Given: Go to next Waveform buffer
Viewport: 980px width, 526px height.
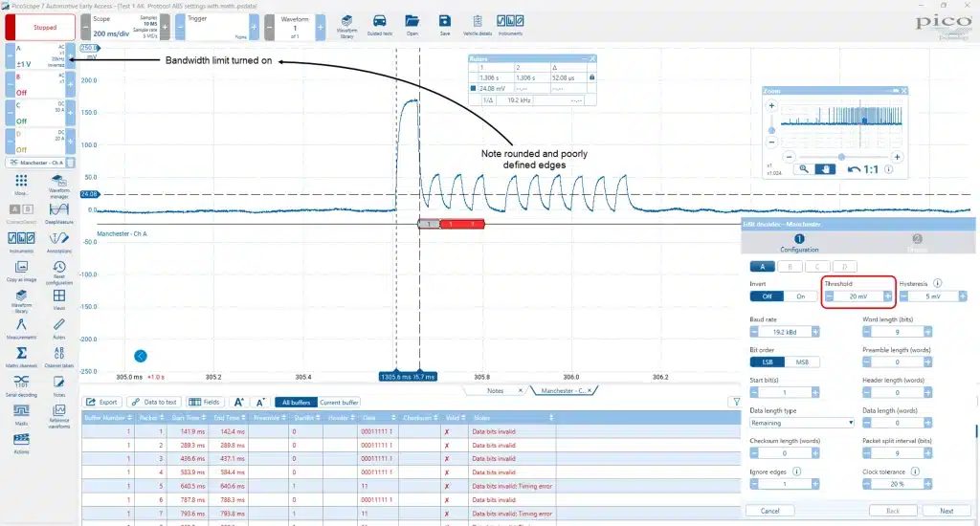Looking at the screenshot, I should [x=320, y=27].
